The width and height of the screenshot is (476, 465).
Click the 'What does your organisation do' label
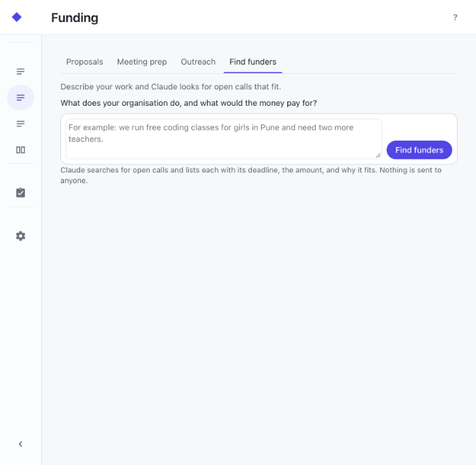coord(189,103)
